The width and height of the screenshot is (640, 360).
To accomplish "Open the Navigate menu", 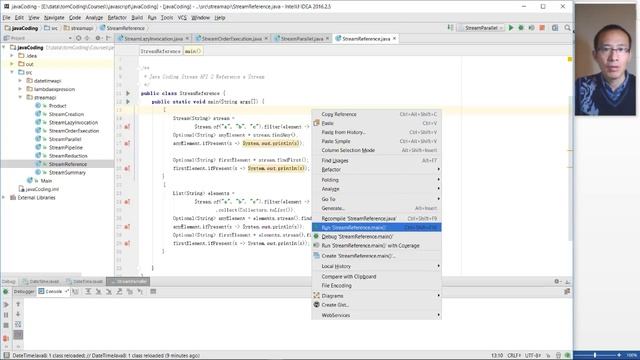I will click(54, 18).
